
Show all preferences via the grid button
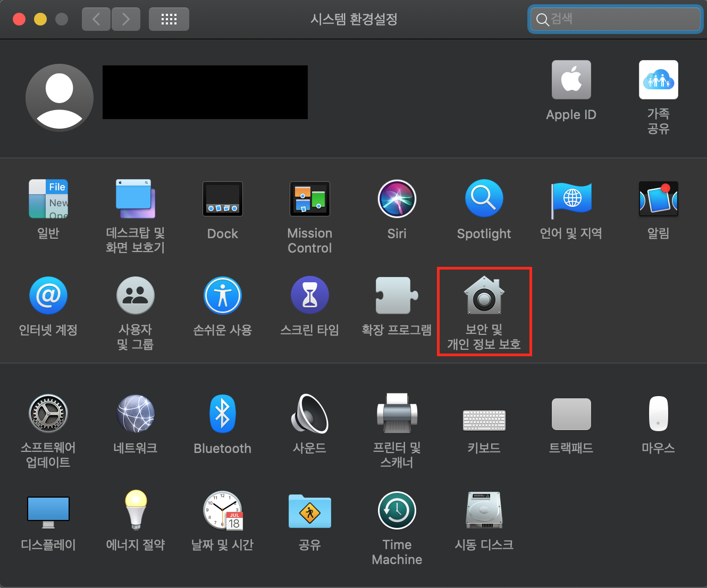(x=169, y=19)
